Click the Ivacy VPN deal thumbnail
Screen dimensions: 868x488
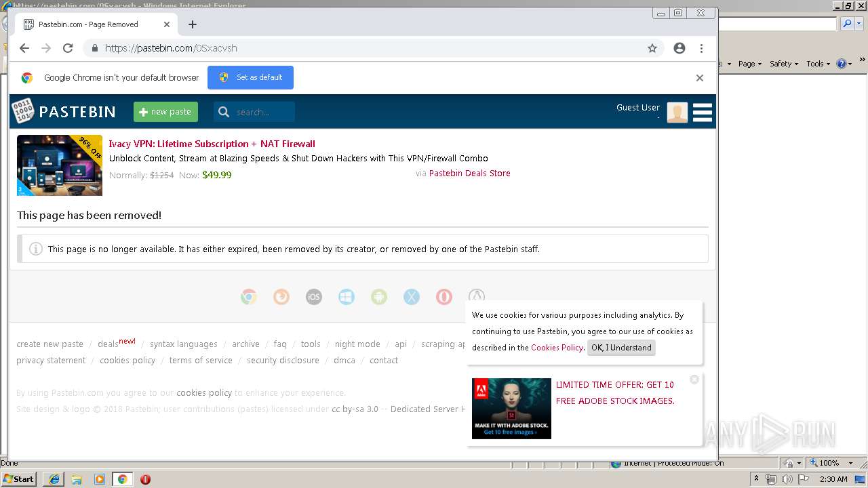point(60,165)
